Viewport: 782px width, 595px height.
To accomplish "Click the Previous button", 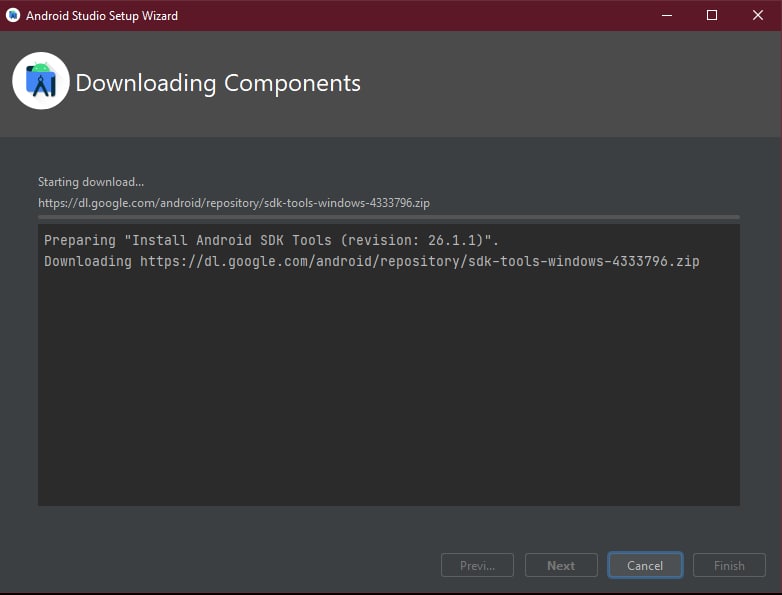I will click(x=477, y=565).
